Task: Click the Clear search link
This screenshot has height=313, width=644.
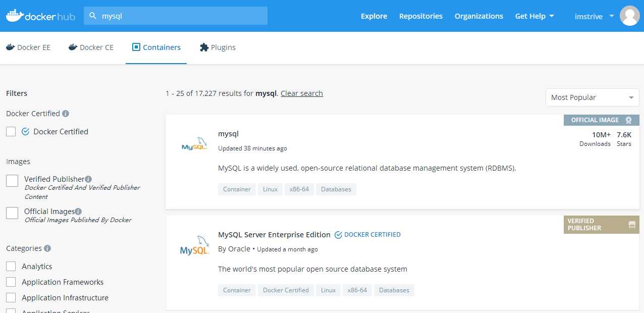Action: [x=302, y=93]
